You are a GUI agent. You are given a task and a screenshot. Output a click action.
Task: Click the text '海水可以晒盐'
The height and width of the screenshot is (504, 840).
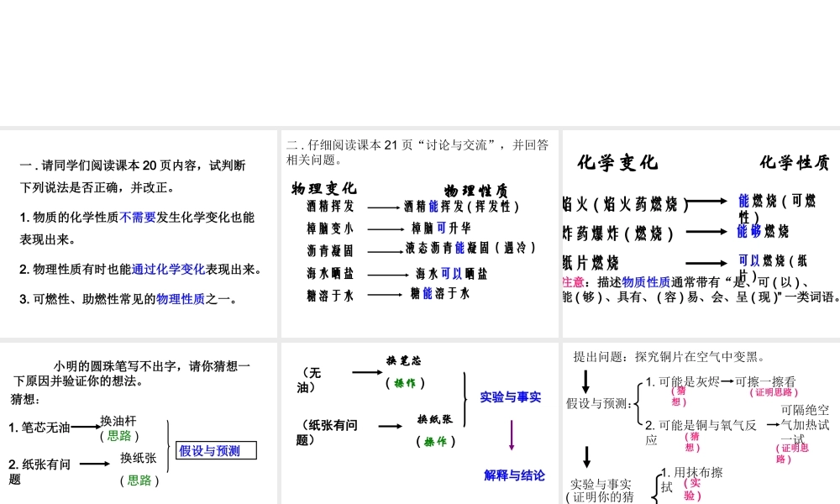coord(452,274)
